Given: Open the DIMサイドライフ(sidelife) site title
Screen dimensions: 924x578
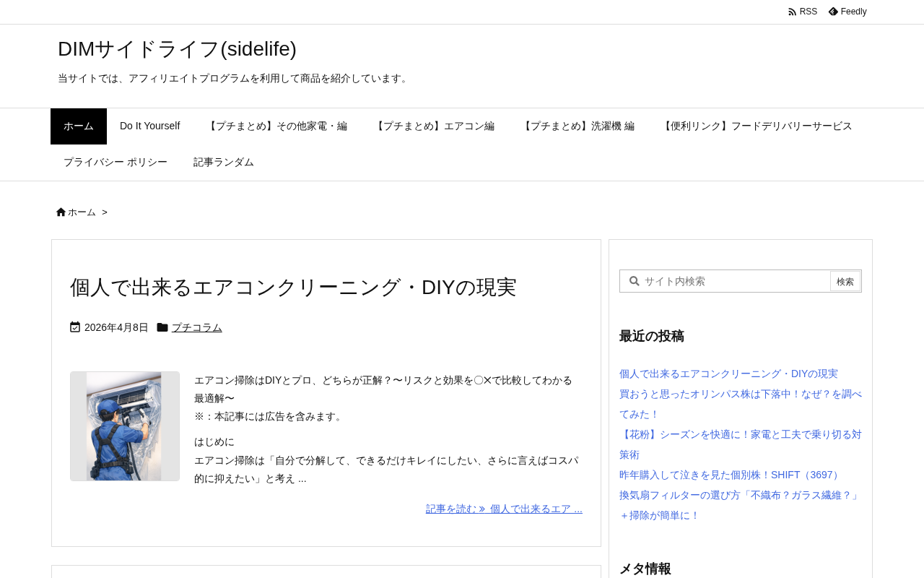Looking at the screenshot, I should pos(177,49).
